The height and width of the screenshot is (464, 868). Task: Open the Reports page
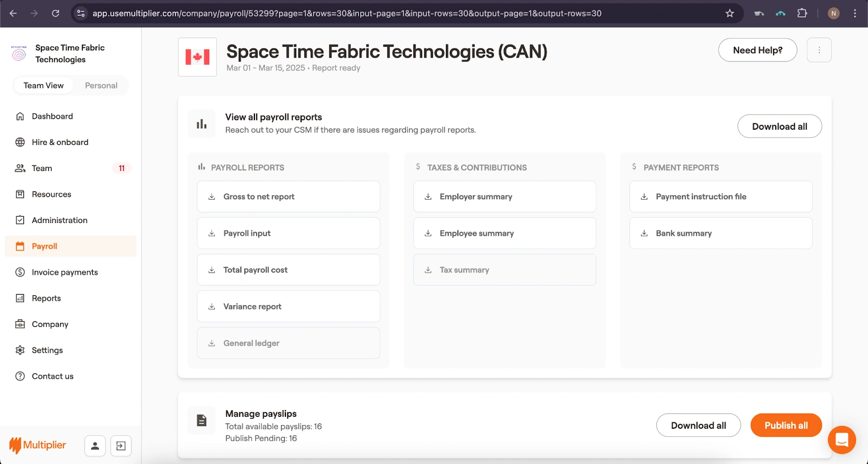(71, 298)
